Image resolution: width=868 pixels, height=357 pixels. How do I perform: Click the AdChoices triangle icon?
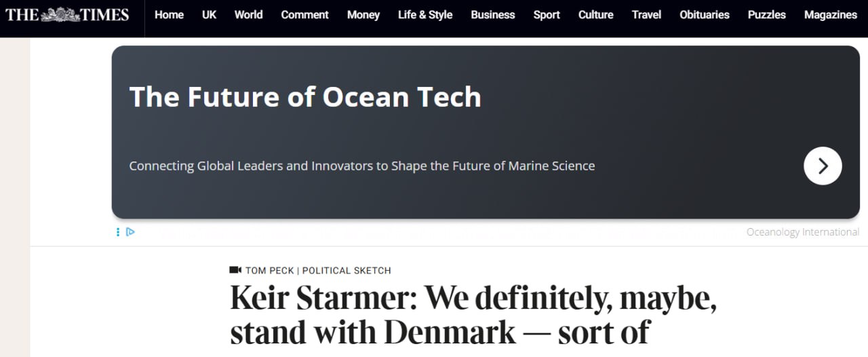(130, 232)
